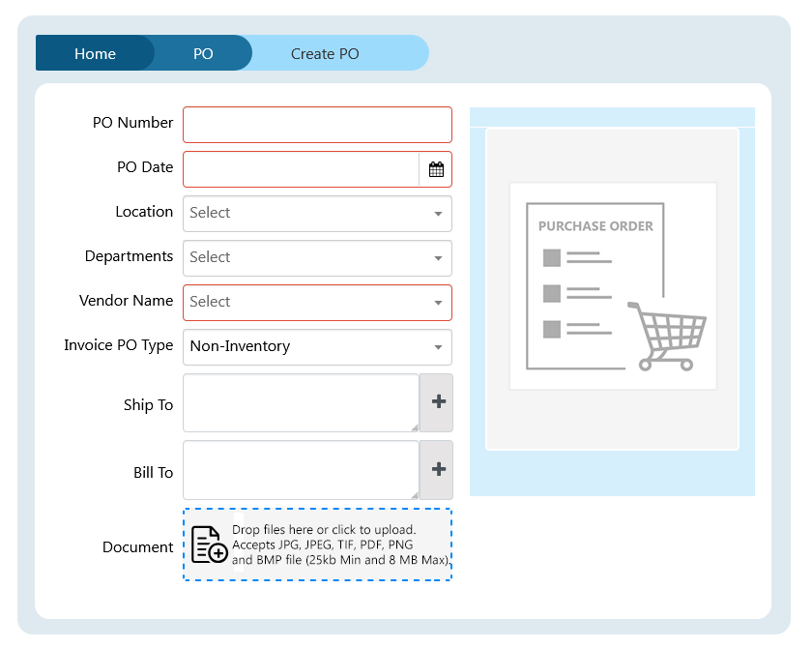Click the purchase order preview illustration

coord(613,285)
